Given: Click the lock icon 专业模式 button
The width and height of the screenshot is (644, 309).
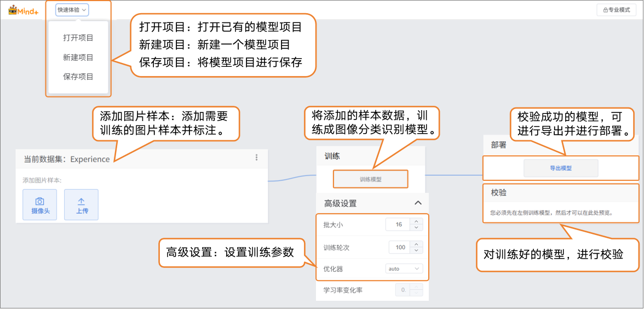Looking at the screenshot, I should coord(616,10).
